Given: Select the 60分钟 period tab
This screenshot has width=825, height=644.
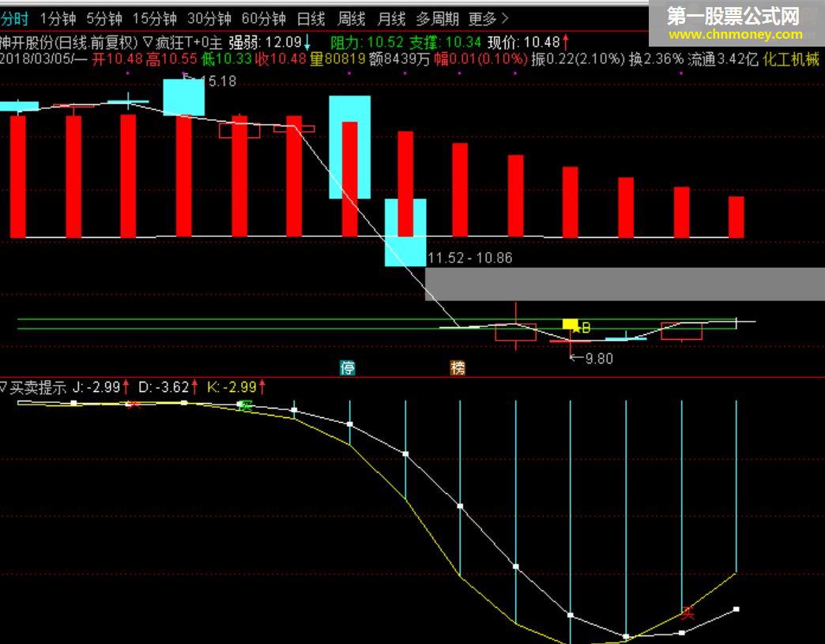Looking at the screenshot, I should click(x=263, y=20).
